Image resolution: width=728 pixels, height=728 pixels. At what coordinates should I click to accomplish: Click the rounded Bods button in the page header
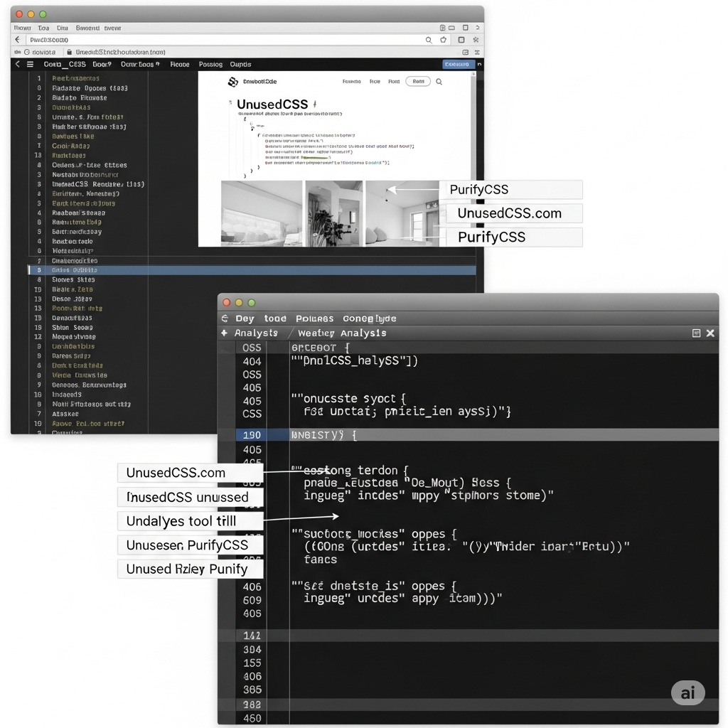coord(418,82)
